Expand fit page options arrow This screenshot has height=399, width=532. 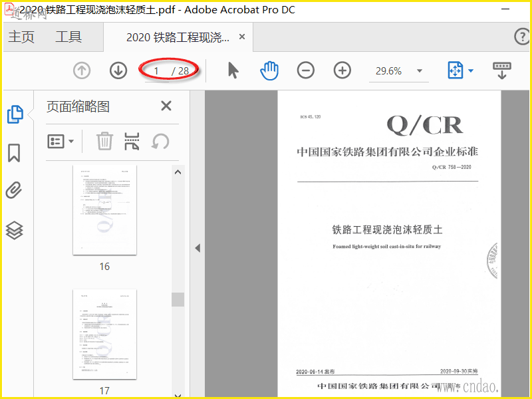[x=471, y=71]
